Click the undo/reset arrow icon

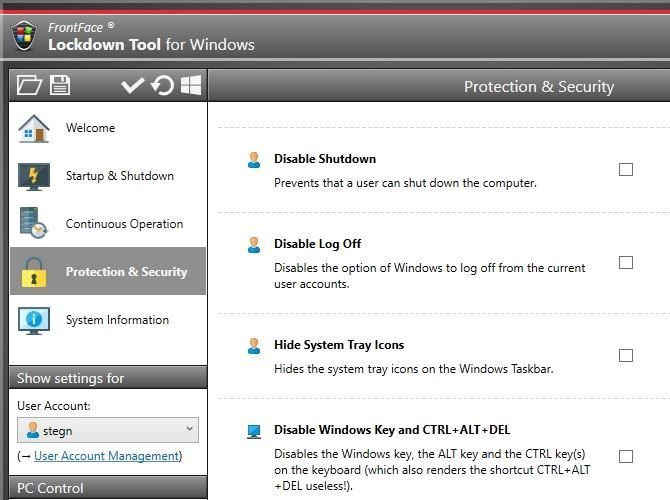[x=162, y=86]
